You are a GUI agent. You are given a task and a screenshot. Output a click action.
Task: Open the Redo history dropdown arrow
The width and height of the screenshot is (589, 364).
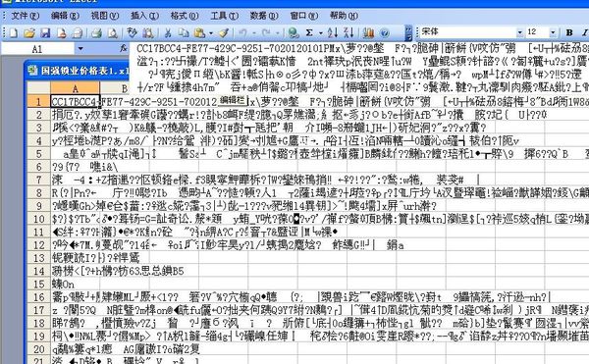pos(277,33)
